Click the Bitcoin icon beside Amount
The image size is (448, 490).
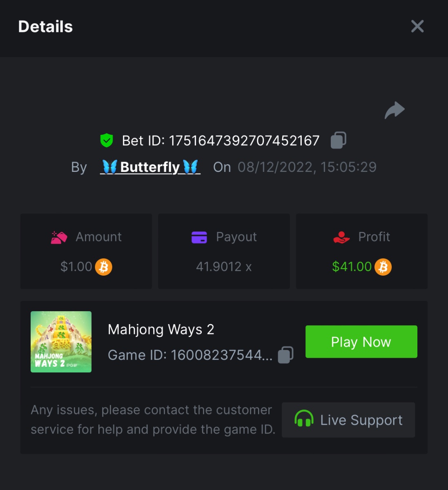point(104,267)
